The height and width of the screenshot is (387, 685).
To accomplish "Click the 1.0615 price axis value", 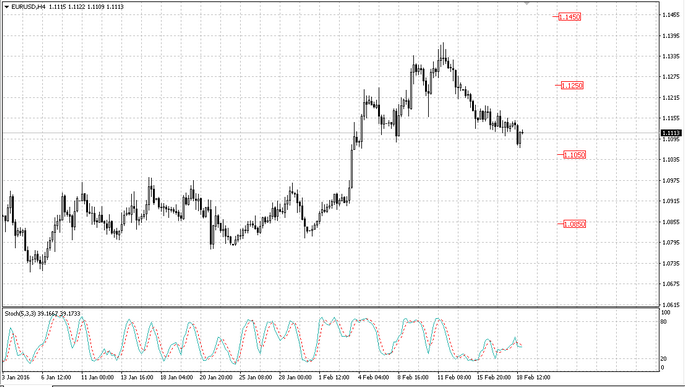I will [x=671, y=304].
